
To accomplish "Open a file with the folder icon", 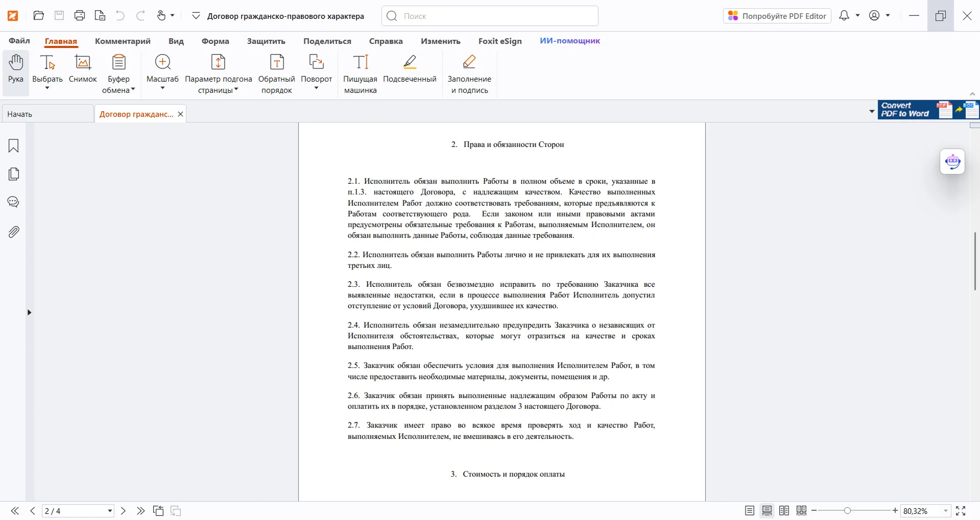I will (x=38, y=15).
